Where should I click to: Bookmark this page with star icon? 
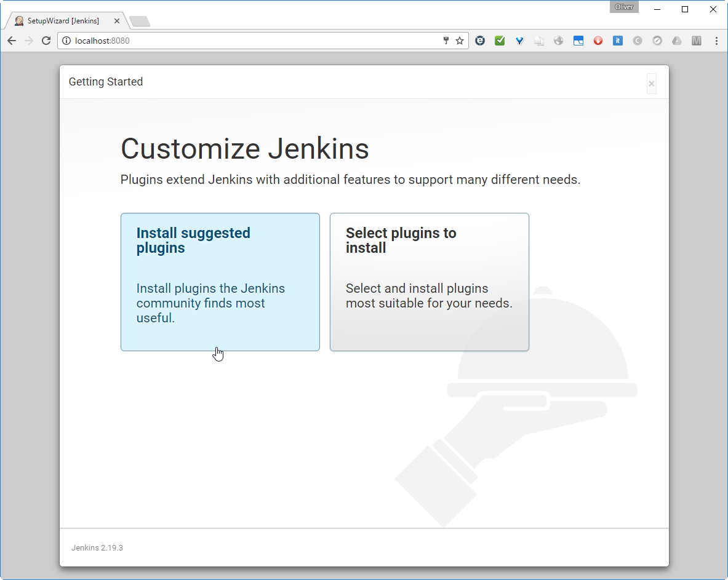(460, 41)
